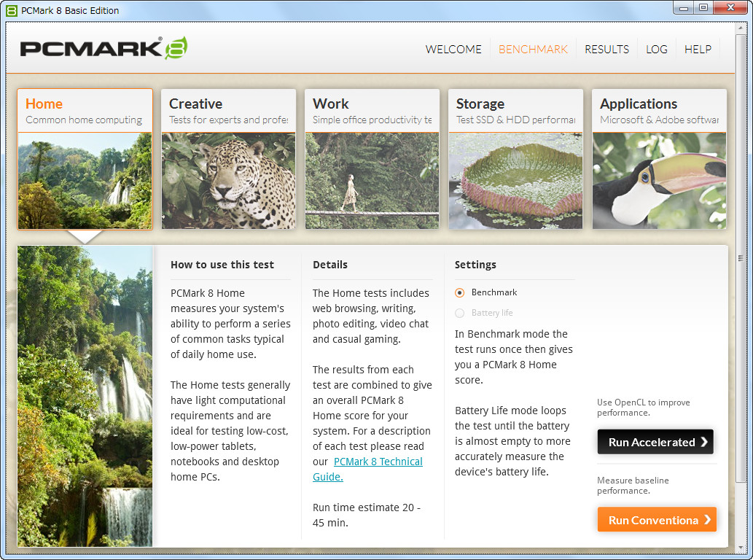Click the large waterfall image in details panel
Image resolution: width=753 pixels, height=560 pixels.
(x=85, y=396)
